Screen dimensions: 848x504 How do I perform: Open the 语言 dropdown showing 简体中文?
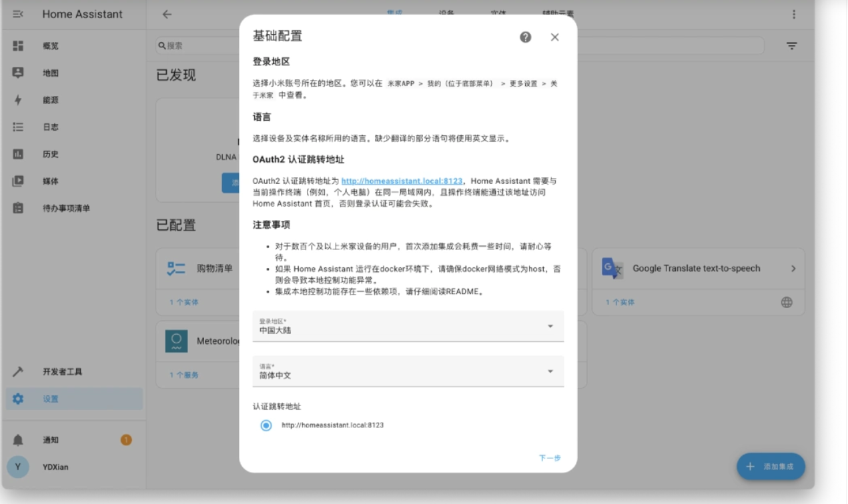tap(408, 371)
